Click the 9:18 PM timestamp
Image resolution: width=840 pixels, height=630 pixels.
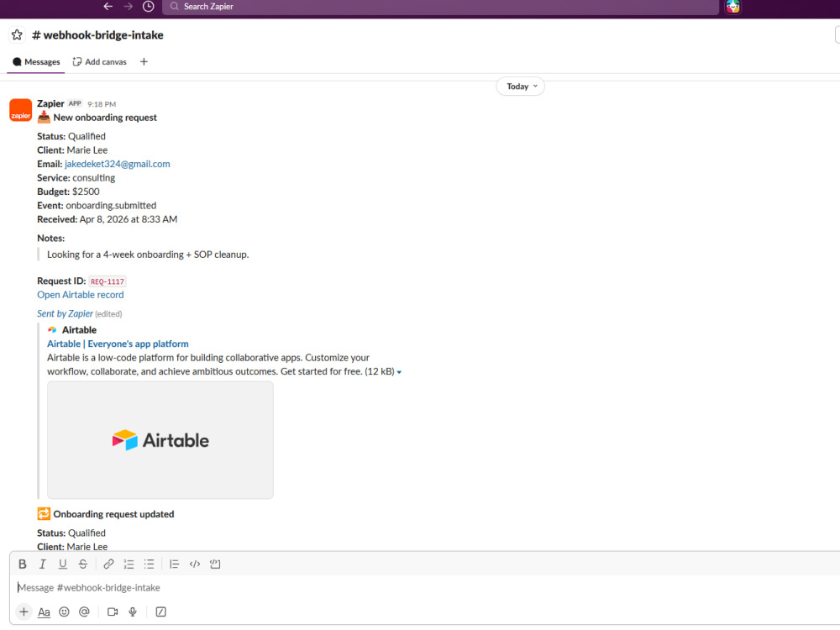pyautogui.click(x=102, y=104)
